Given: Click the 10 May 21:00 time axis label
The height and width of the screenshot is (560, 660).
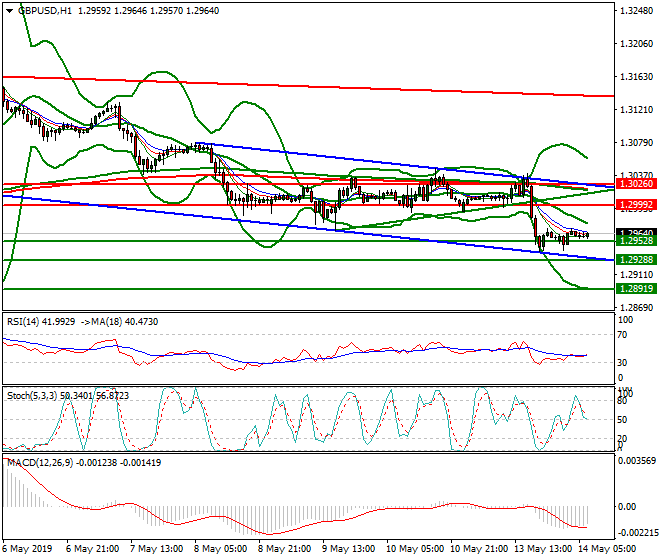Looking at the screenshot, I should 479,549.
